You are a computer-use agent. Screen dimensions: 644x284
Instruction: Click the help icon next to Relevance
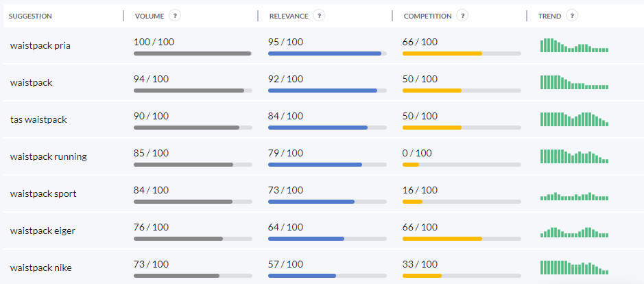click(319, 16)
